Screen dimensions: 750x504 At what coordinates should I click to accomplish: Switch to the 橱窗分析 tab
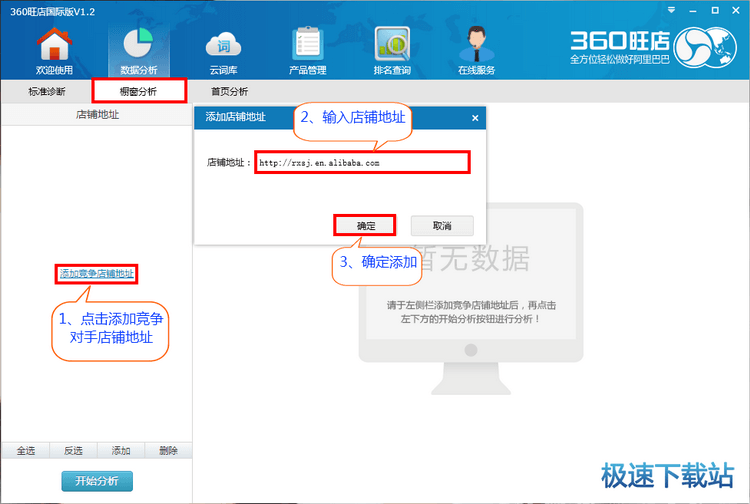[x=139, y=91]
